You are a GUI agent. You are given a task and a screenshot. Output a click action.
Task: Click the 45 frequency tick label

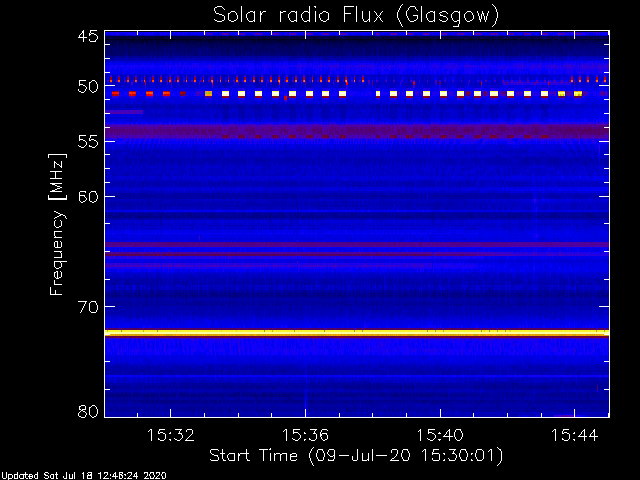pos(88,36)
